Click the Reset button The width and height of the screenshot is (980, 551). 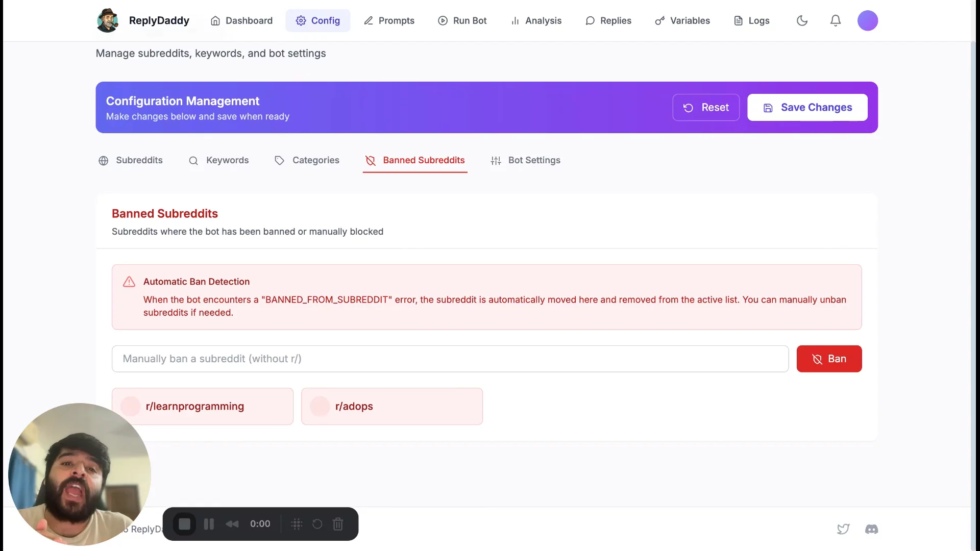706,107
